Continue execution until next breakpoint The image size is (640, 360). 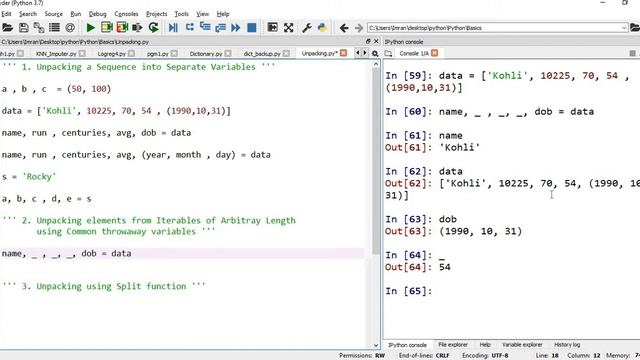[x=236, y=28]
